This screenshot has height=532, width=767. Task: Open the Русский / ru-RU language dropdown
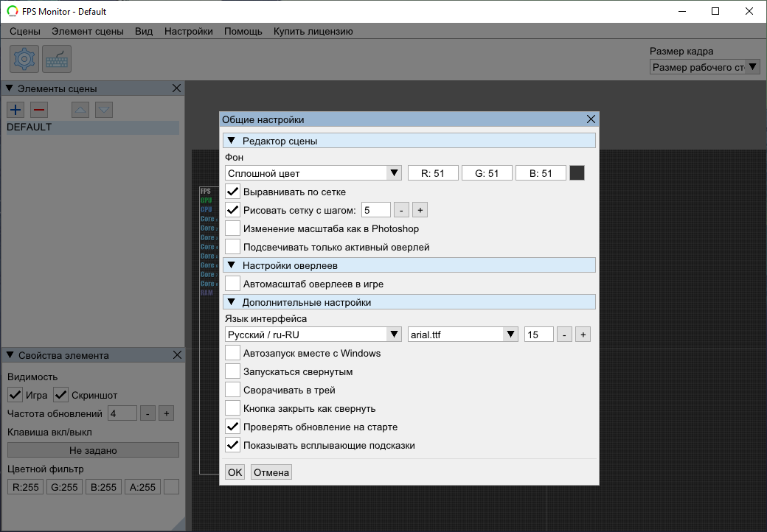(313, 335)
